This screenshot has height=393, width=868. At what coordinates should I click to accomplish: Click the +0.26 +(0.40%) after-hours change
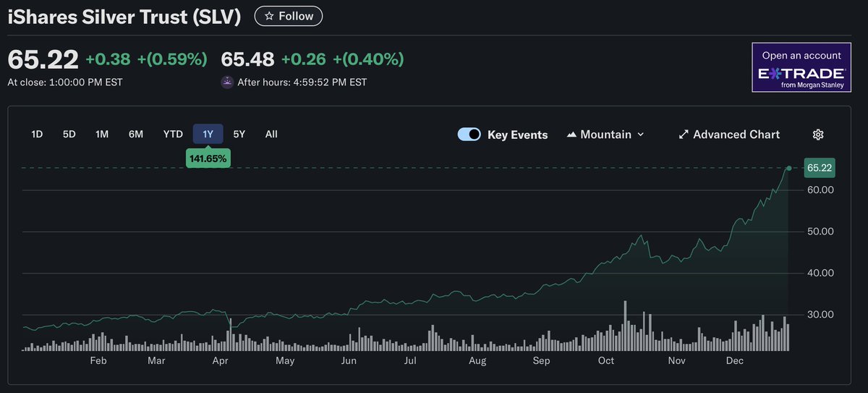(x=342, y=59)
